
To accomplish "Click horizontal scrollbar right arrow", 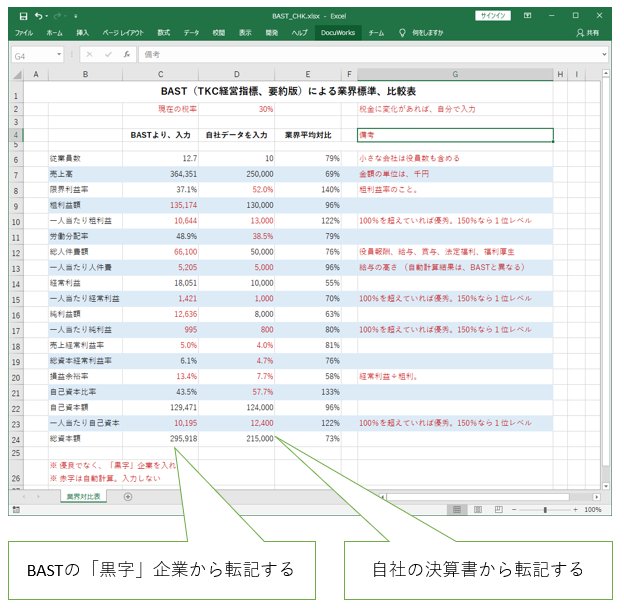I will (596, 497).
